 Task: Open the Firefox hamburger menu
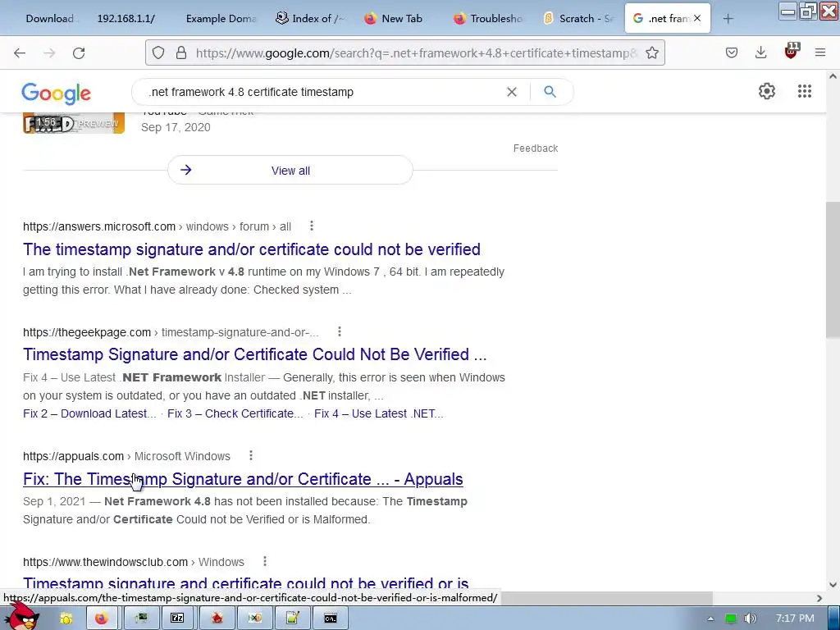[x=820, y=52]
